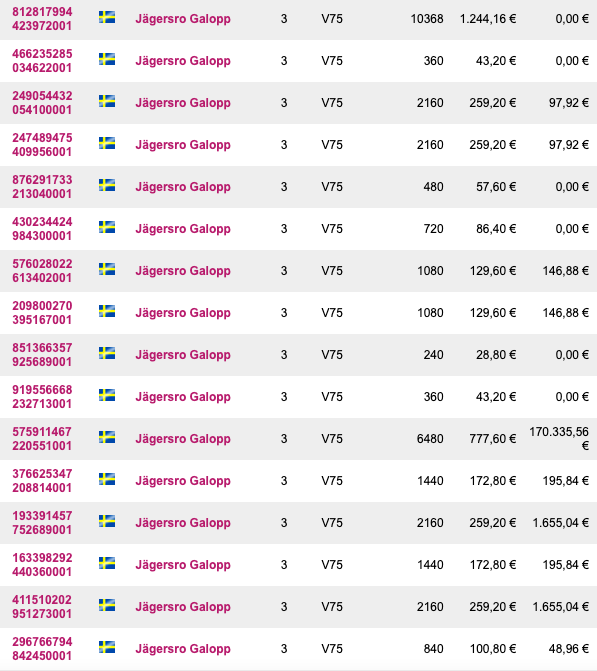Click the Swedish flag beside ticket 851366357925689001
The width and height of the screenshot is (597, 671).
[107, 353]
